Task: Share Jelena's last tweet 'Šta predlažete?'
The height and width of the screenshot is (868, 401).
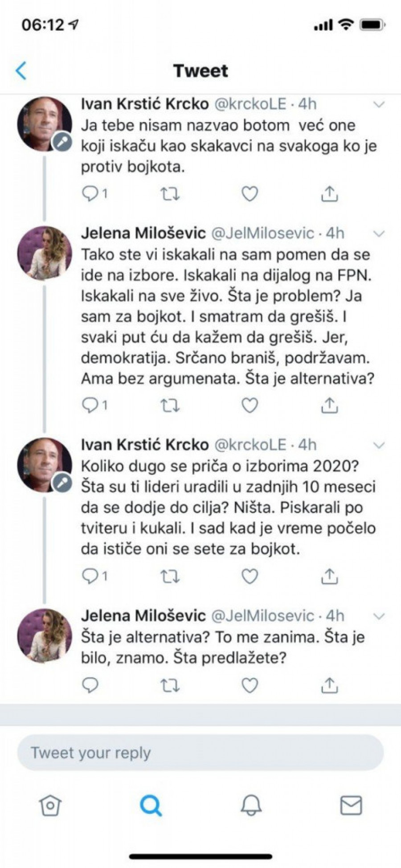Action: [x=329, y=685]
